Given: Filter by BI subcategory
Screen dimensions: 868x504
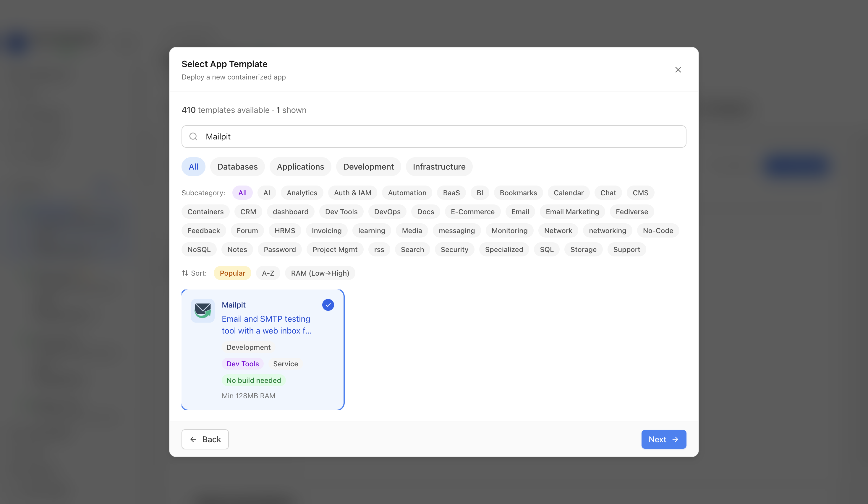Looking at the screenshot, I should click(480, 193).
